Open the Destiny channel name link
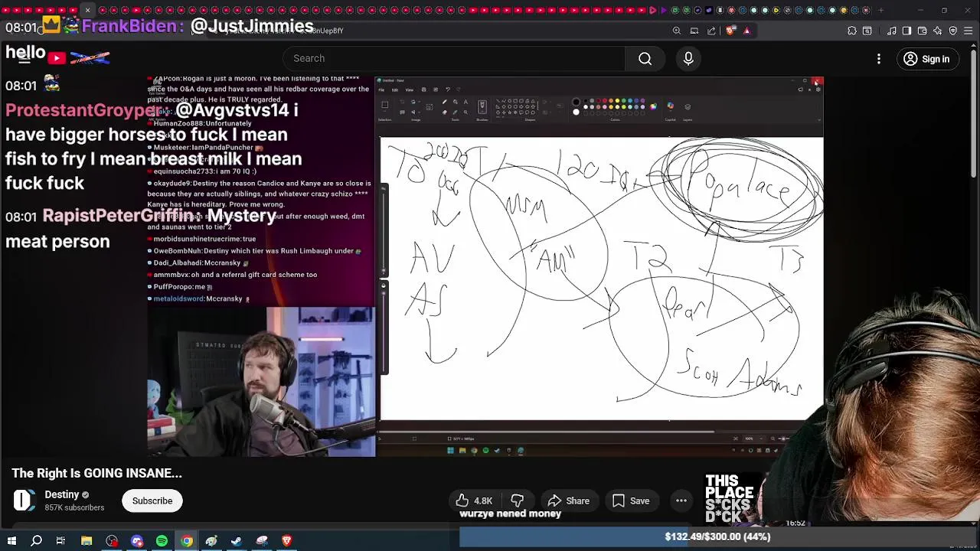 (61, 494)
